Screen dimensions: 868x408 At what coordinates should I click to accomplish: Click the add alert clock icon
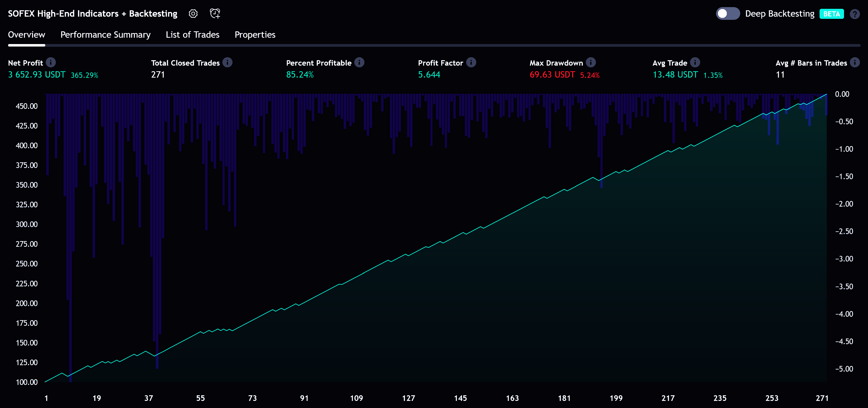pyautogui.click(x=215, y=13)
